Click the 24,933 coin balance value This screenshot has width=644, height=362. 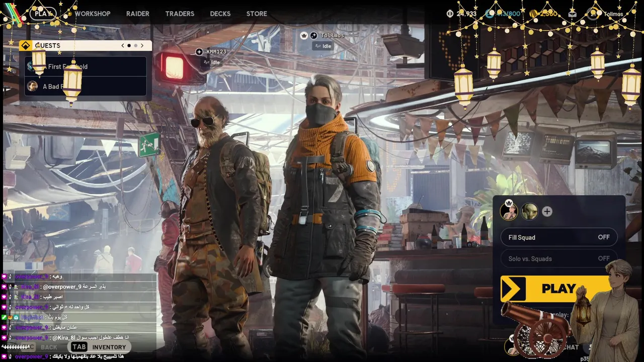pos(466,14)
